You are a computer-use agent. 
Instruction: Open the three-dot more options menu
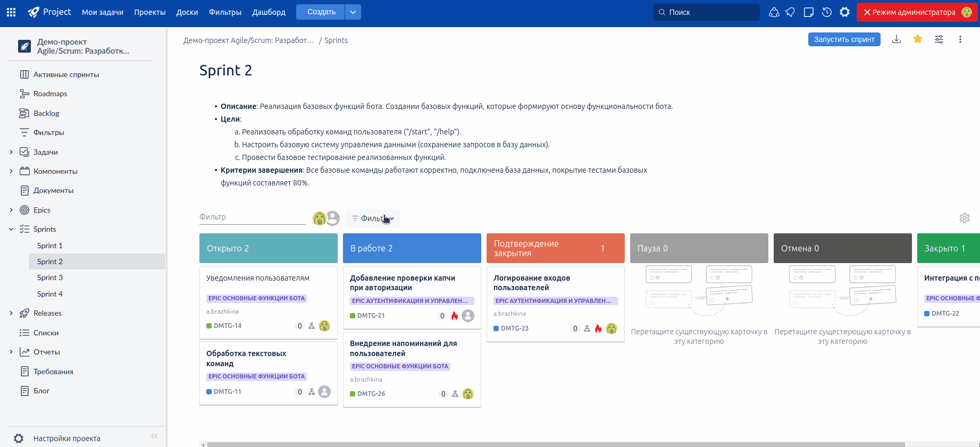(960, 39)
